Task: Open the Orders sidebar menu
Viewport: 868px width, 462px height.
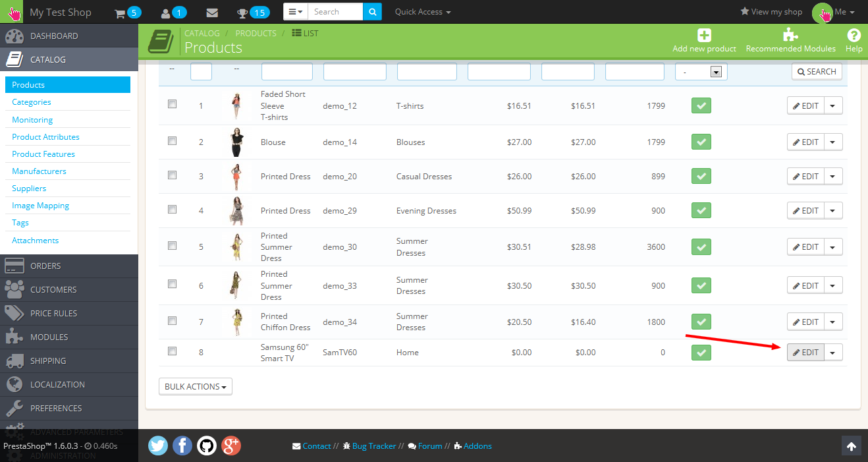Action: 45,266
